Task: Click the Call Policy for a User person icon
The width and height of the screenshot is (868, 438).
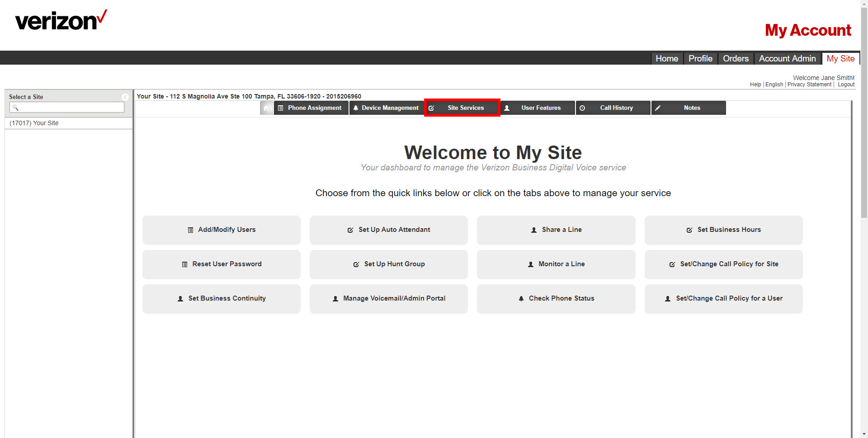Action: point(668,299)
